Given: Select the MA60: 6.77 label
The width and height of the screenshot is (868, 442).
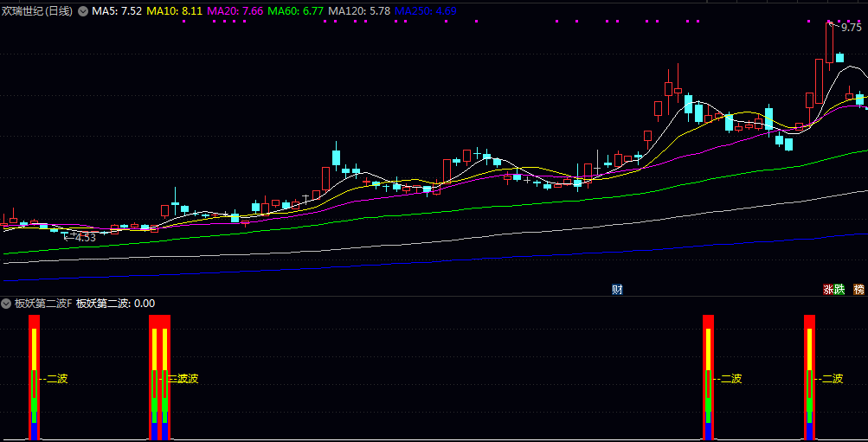Looking at the screenshot, I should [x=296, y=10].
